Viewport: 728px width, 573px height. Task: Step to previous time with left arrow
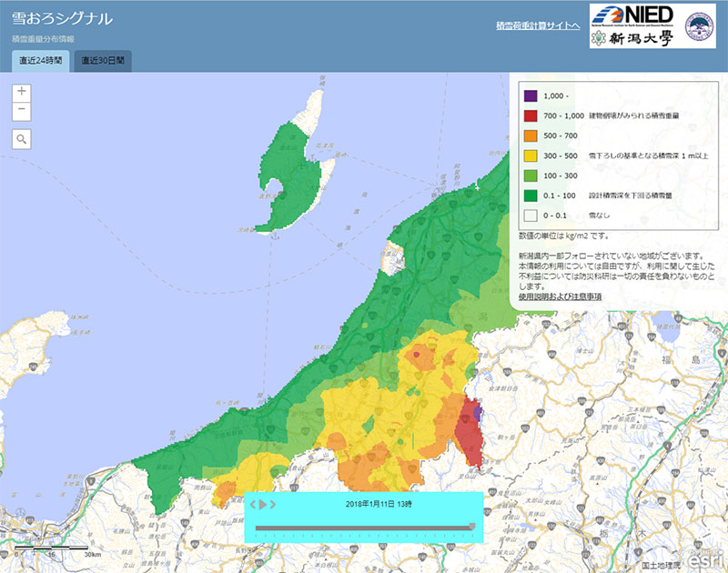(x=252, y=504)
